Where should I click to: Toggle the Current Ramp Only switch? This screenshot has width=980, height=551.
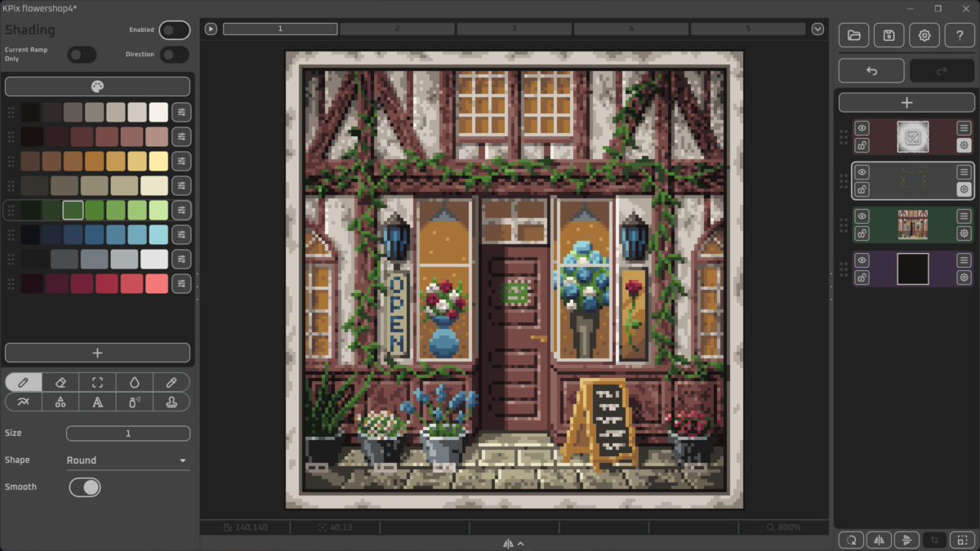[82, 55]
